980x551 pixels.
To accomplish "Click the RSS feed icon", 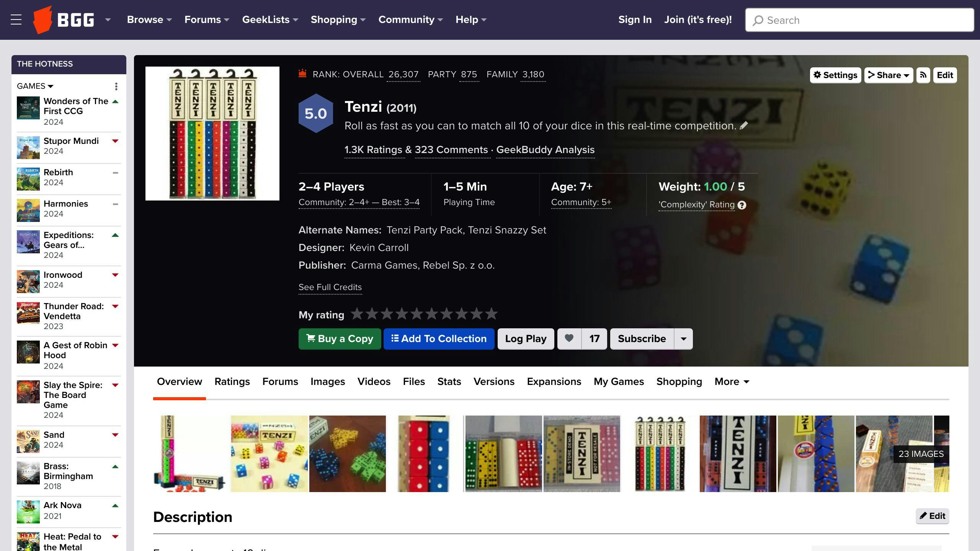I will click(x=923, y=75).
